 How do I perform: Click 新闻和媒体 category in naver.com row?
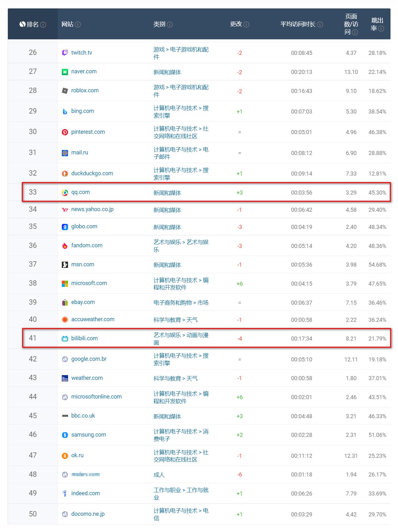[167, 72]
